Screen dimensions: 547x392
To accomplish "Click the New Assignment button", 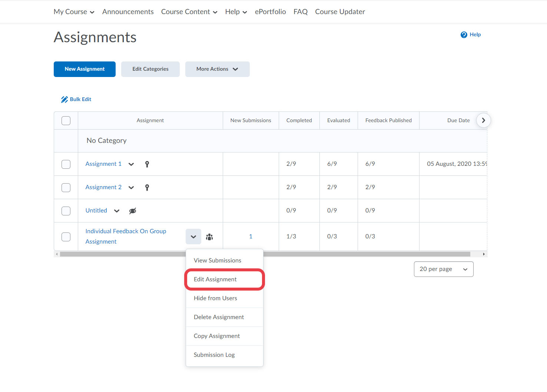I will point(84,69).
